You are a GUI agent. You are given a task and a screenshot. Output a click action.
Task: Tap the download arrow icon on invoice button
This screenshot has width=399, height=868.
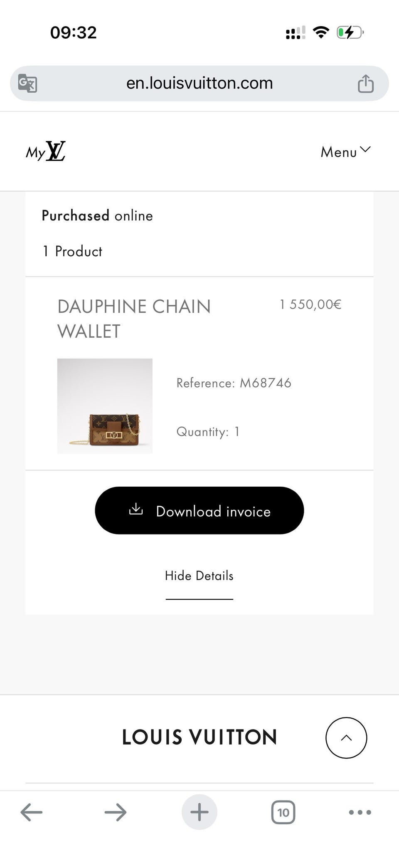(x=136, y=509)
